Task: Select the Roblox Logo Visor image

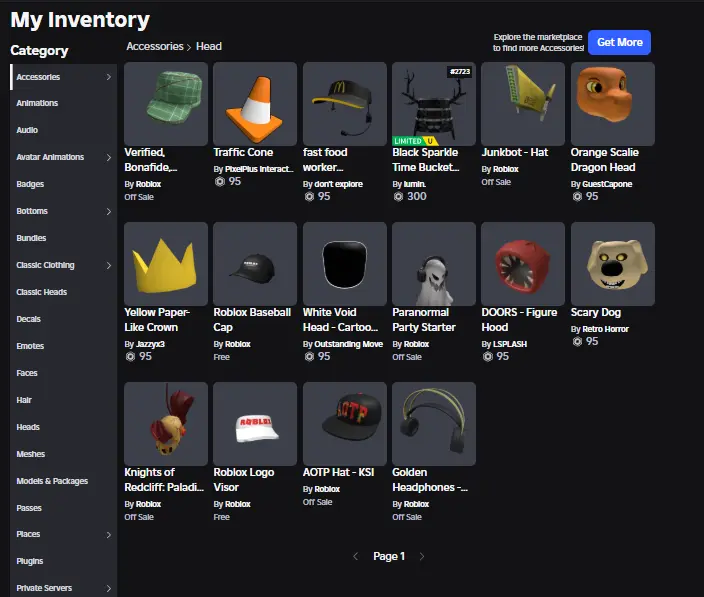Action: tap(255, 424)
